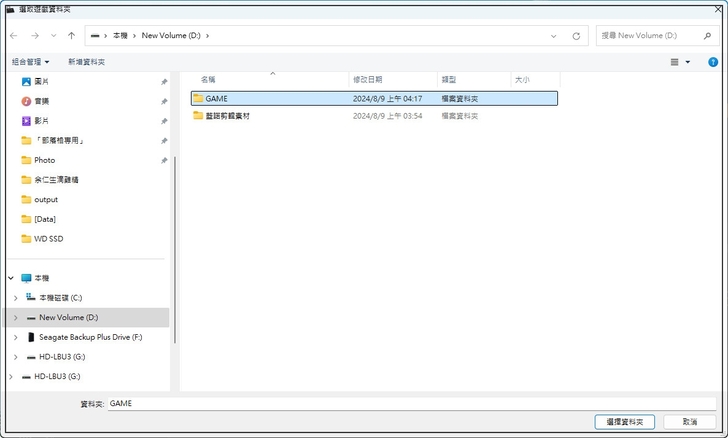Collapse the 本機 tree node
This screenshot has width=728, height=438.
coord(11,278)
